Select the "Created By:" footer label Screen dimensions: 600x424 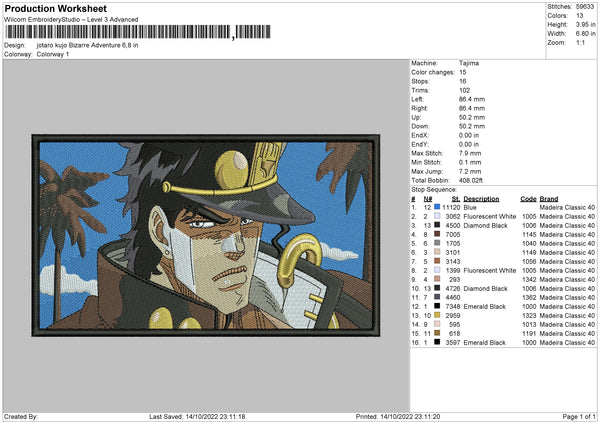pyautogui.click(x=21, y=416)
